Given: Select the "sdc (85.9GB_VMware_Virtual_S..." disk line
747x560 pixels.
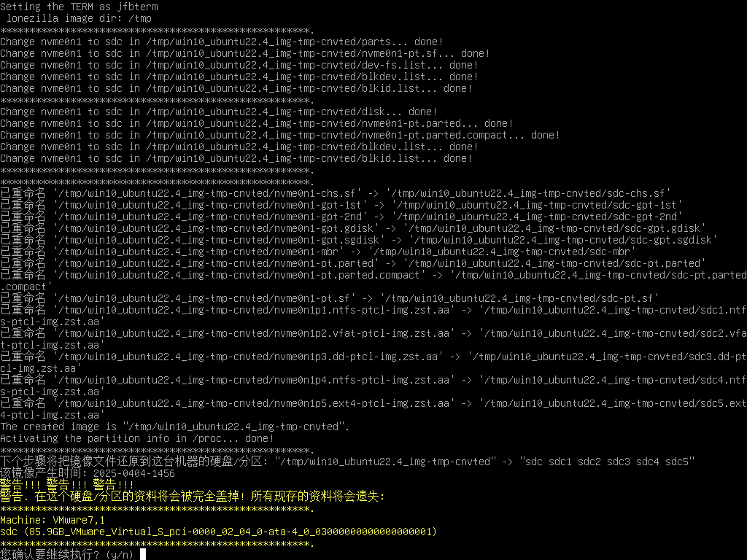Looking at the screenshot, I should pyautogui.click(x=219, y=532).
